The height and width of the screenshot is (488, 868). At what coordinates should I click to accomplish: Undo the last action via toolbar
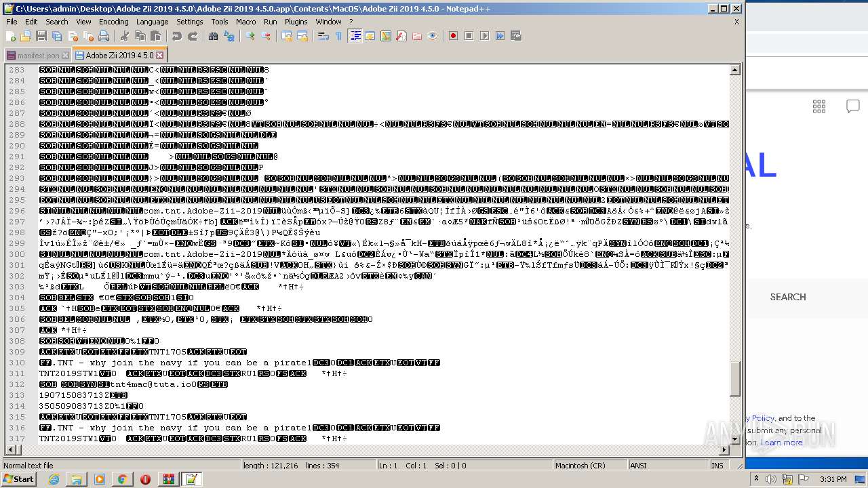176,36
